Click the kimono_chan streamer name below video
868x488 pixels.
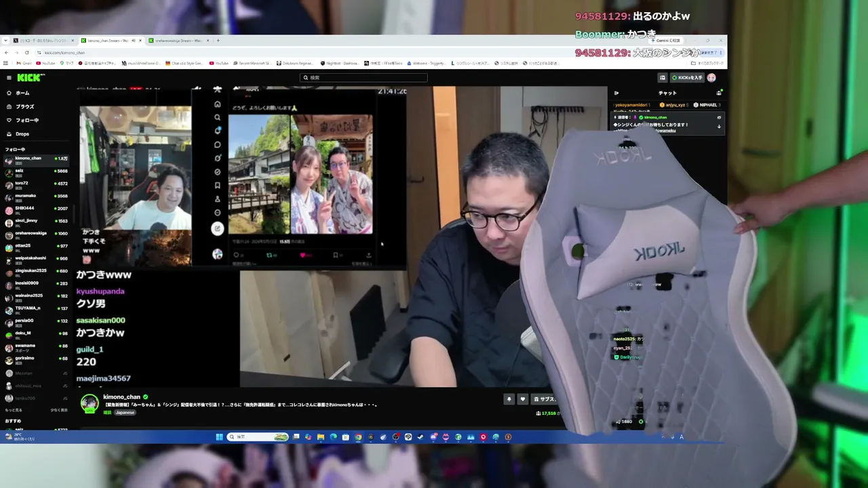tap(121, 397)
